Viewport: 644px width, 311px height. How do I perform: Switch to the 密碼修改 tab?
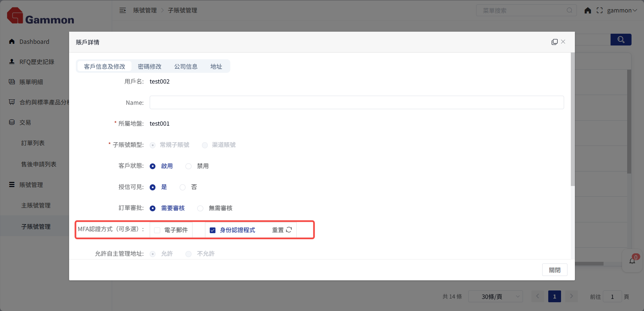149,66
